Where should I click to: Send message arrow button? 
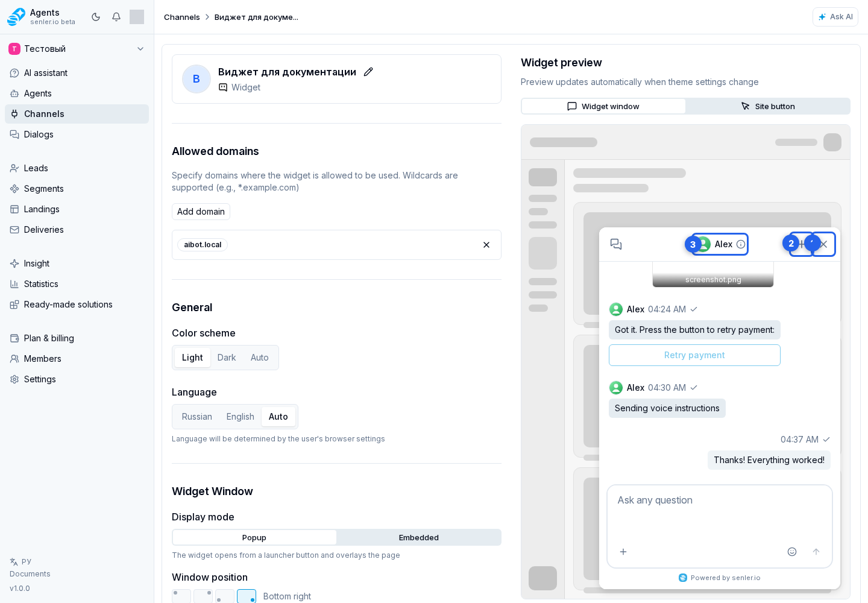(816, 552)
